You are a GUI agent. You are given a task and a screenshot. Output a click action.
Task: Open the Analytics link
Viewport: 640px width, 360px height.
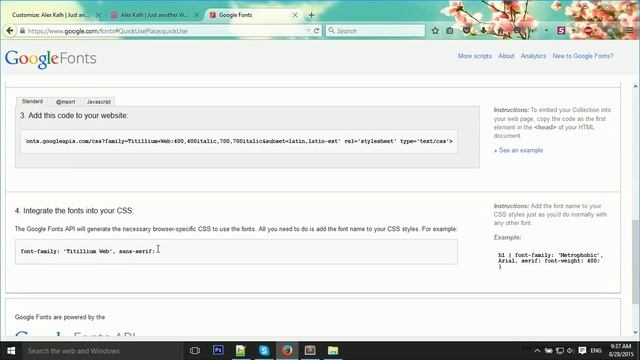coord(533,56)
